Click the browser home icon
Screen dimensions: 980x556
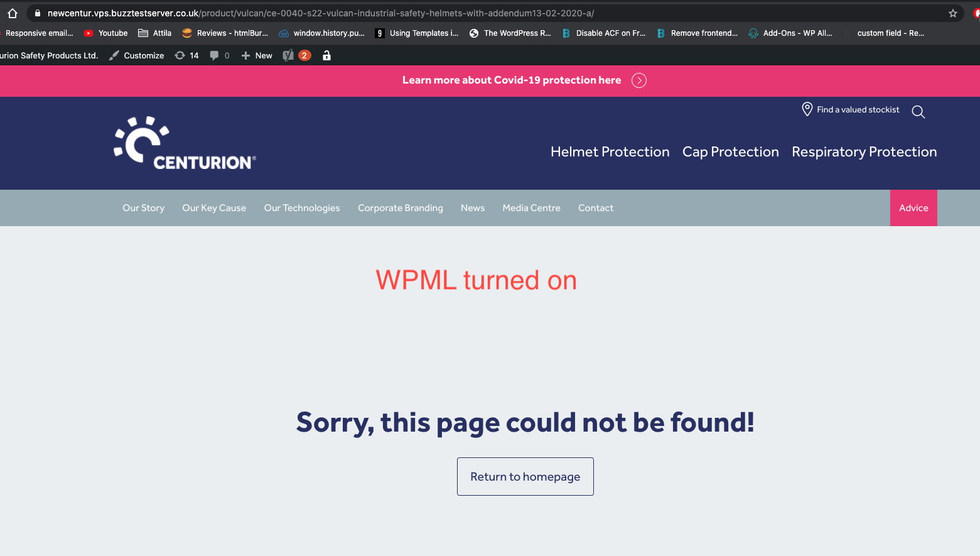point(13,13)
